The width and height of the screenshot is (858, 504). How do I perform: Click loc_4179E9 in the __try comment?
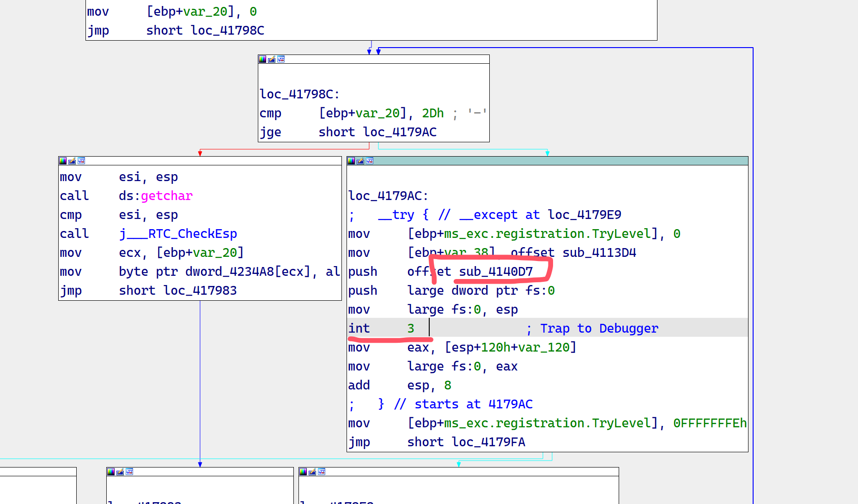(x=584, y=215)
